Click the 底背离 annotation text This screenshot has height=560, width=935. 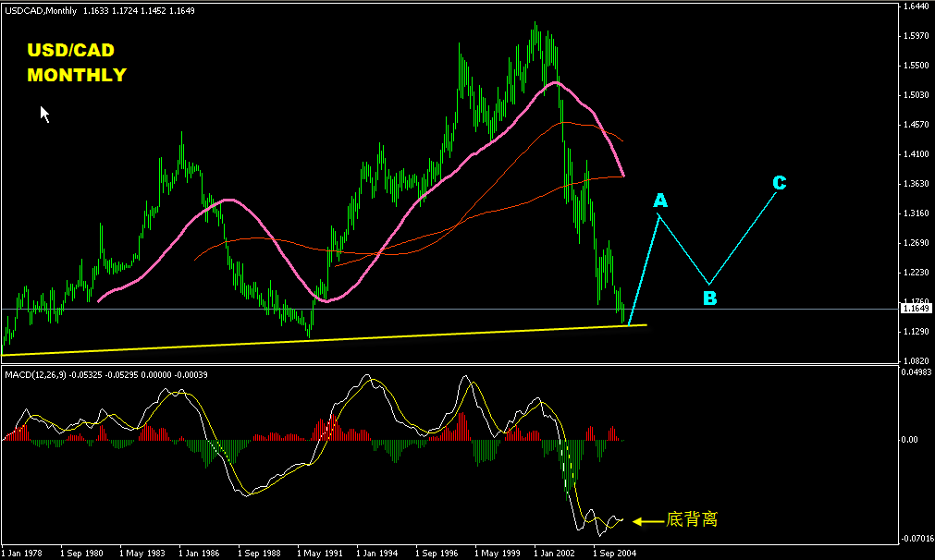692,519
